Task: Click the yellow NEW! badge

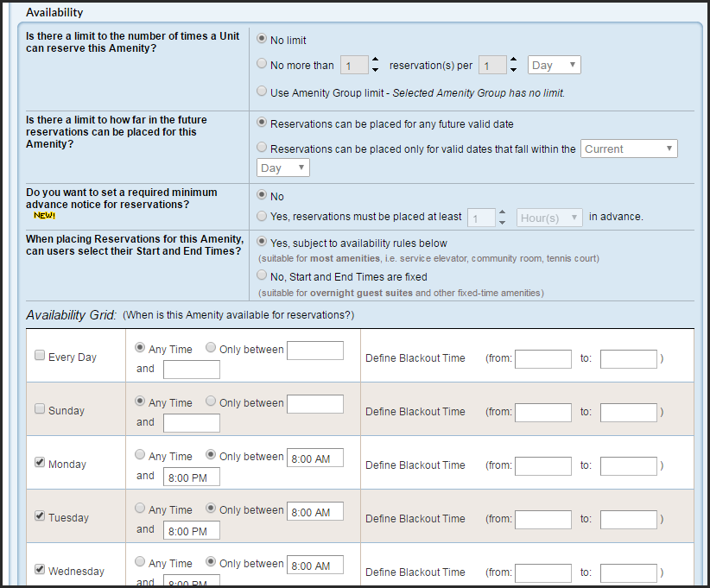Action: 44,216
